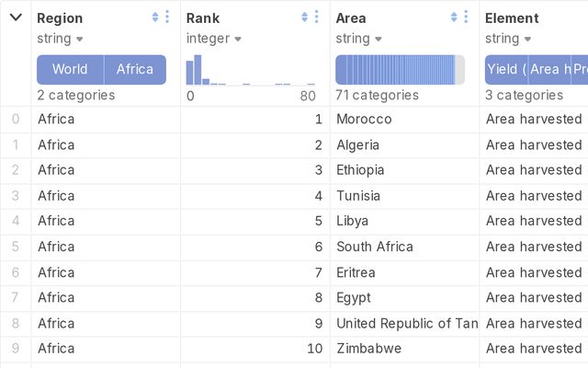Change Area column type from string

click(x=358, y=39)
